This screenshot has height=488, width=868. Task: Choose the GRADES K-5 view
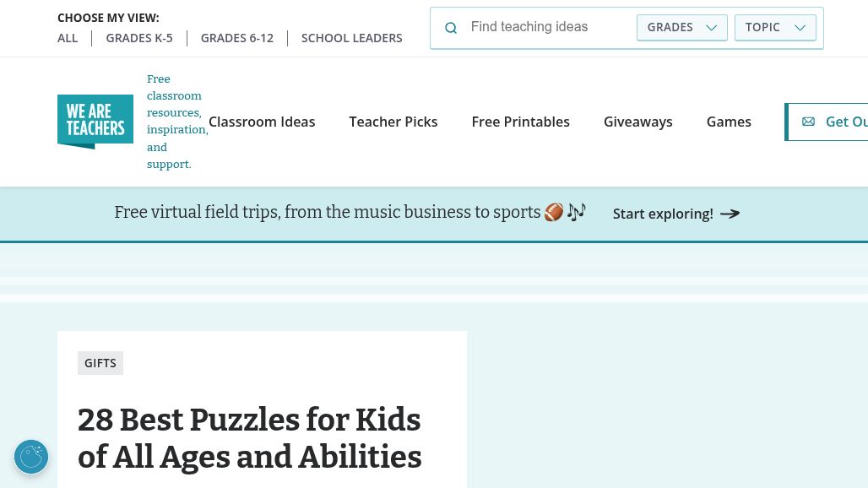[x=139, y=38]
